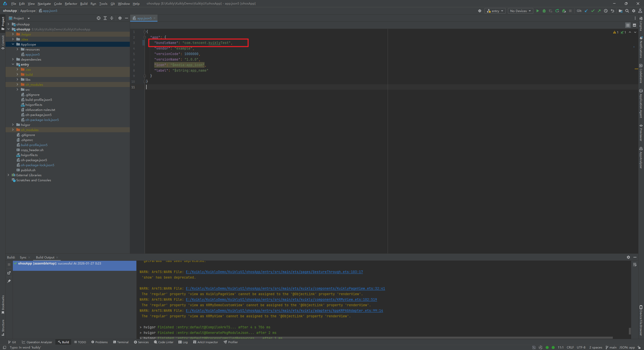Screen dimensions: 644x350
Task: Switch to the Sync build tab
Action: (23, 257)
